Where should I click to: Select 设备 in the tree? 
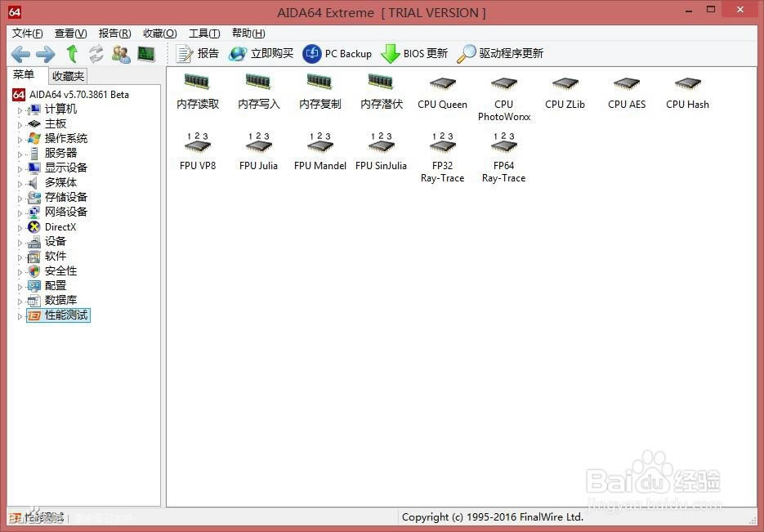click(47, 242)
